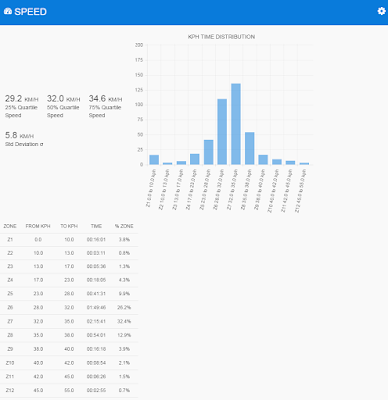Image resolution: width=388 pixels, height=400 pixels.
Task: Click the ZONE column header
Action: 10,226
